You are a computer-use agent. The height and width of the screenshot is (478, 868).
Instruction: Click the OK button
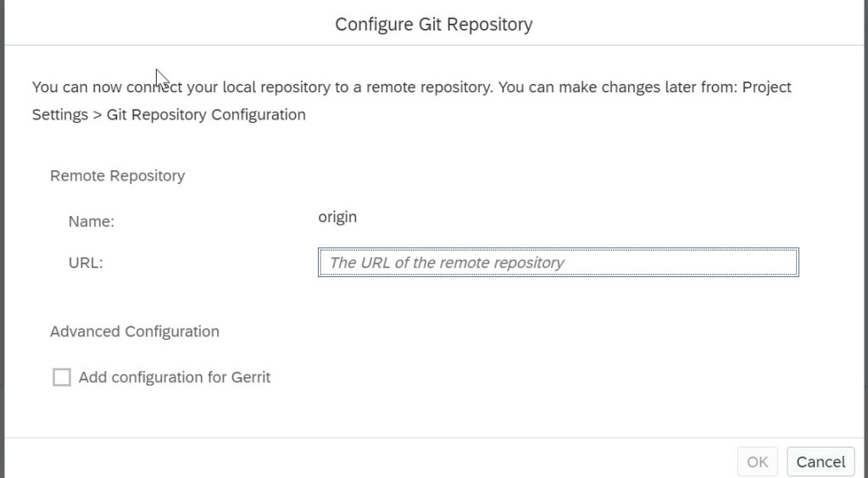click(757, 462)
